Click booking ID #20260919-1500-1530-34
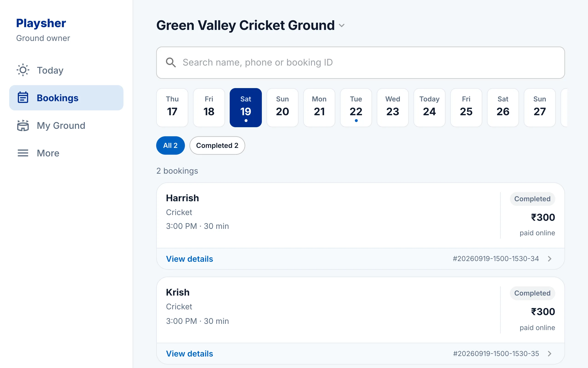Screen dimensions: 588x368 tap(496, 259)
